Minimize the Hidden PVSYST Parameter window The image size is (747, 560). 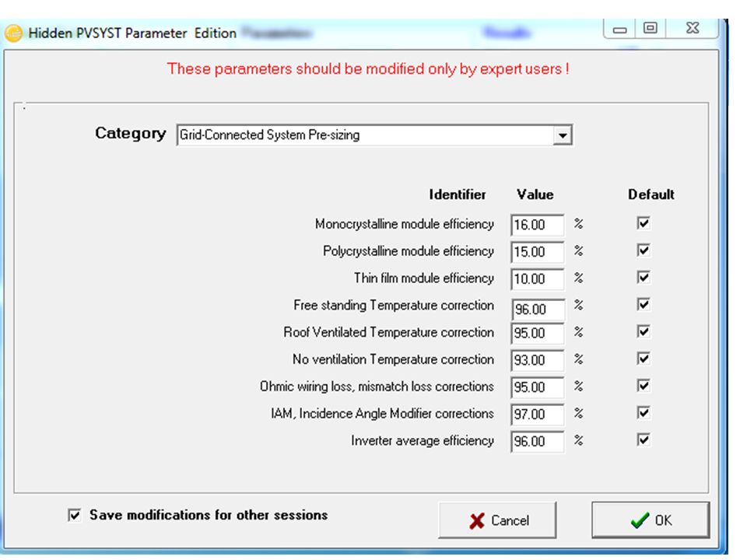coord(620,29)
